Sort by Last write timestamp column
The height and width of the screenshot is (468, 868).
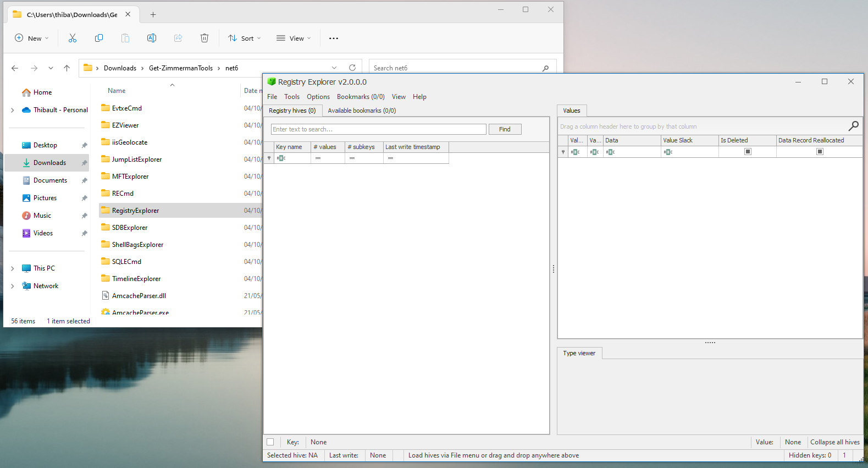pyautogui.click(x=416, y=147)
